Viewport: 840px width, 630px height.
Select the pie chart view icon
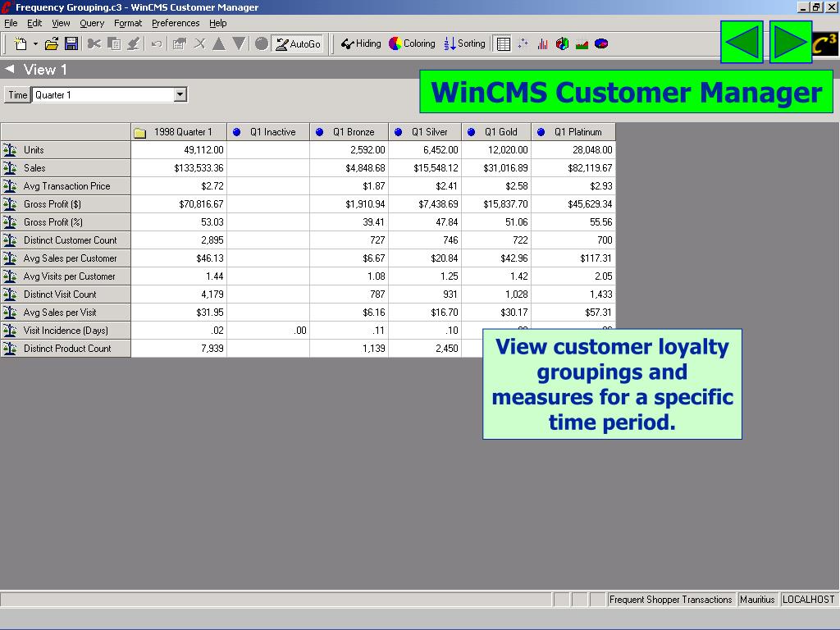pos(601,44)
